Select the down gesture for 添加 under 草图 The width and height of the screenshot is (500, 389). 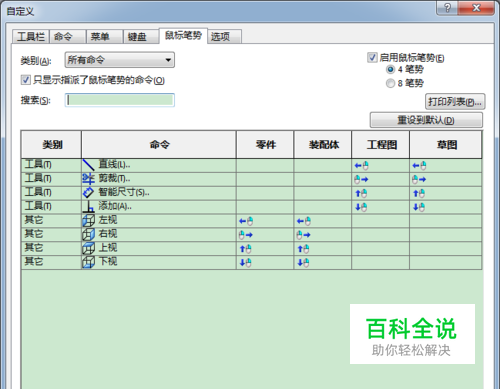point(419,207)
